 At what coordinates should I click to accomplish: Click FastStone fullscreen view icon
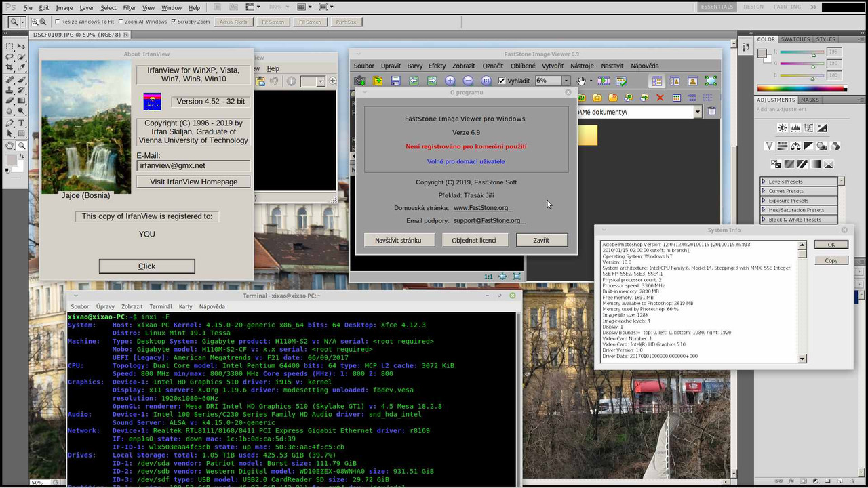click(710, 81)
